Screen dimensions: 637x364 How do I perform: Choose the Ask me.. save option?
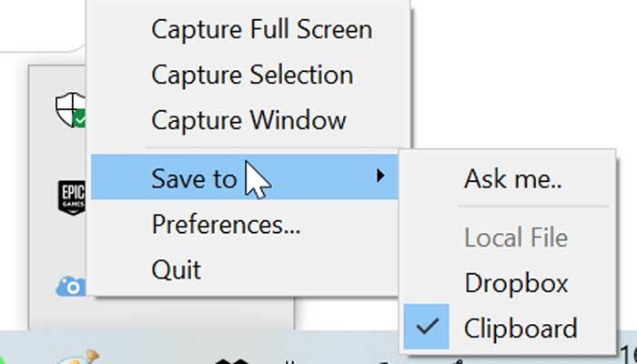tap(513, 177)
